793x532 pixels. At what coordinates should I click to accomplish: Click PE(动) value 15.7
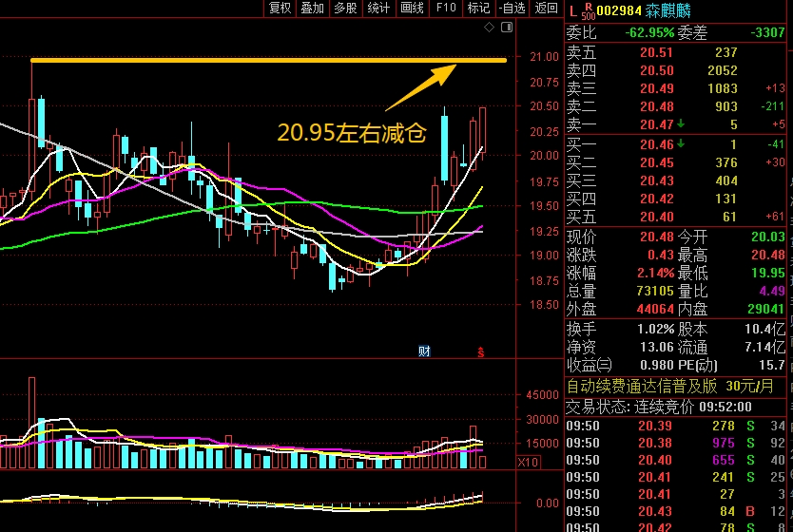773,365
